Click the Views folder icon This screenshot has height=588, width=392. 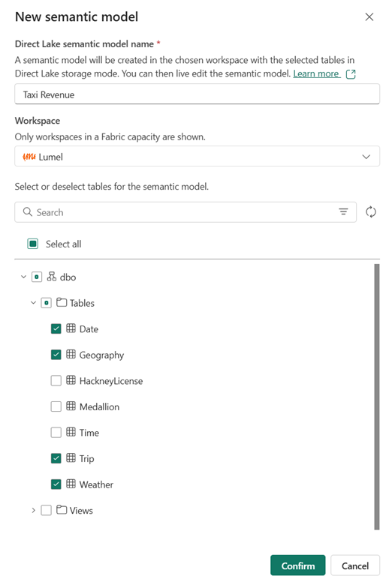62,510
